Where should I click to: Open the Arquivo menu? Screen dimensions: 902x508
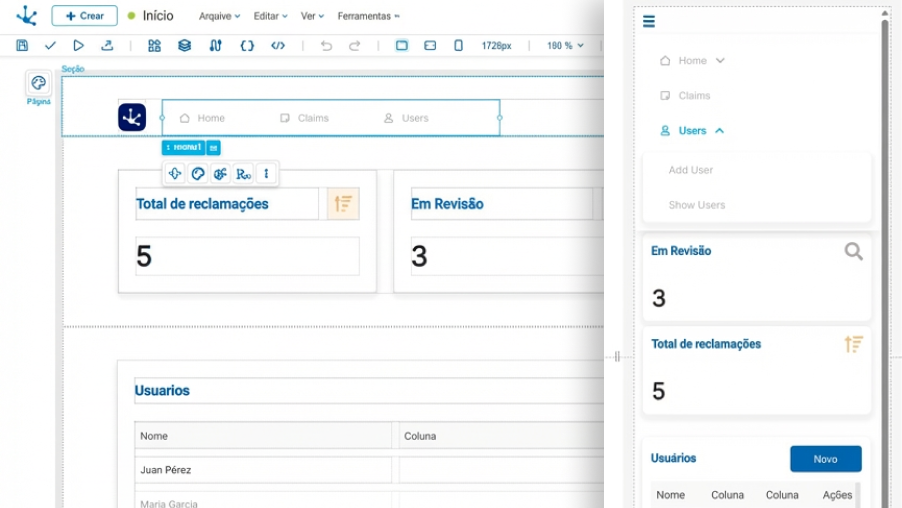pyautogui.click(x=219, y=17)
